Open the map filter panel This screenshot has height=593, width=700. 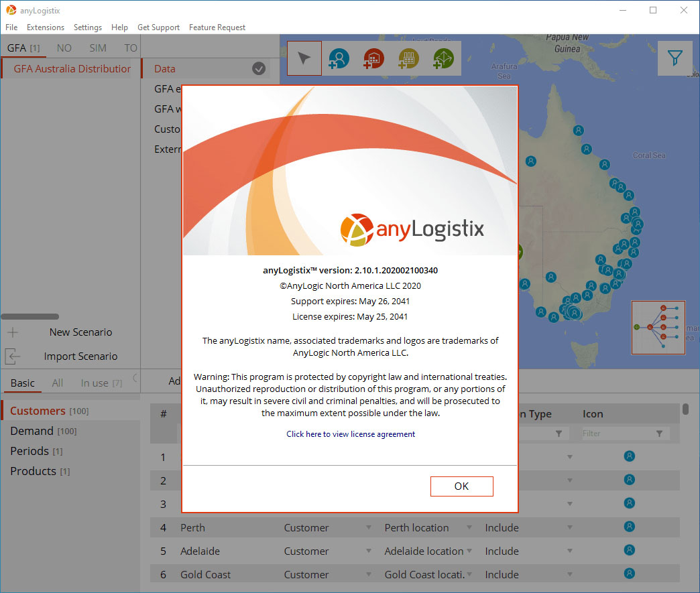point(675,58)
